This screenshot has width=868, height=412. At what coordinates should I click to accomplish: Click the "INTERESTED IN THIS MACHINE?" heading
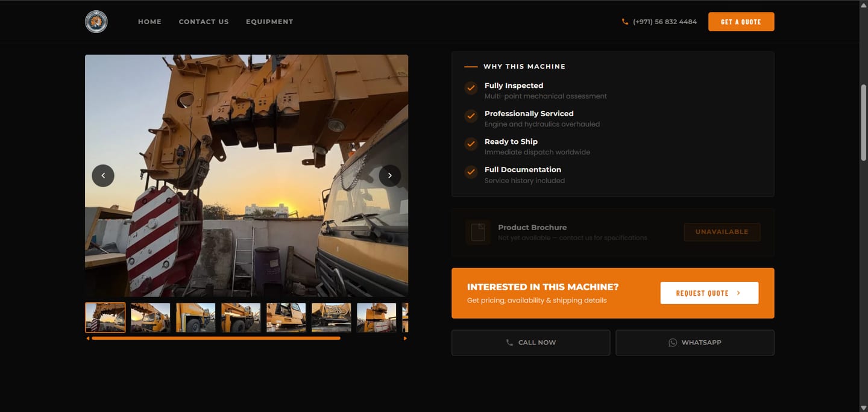click(x=543, y=287)
